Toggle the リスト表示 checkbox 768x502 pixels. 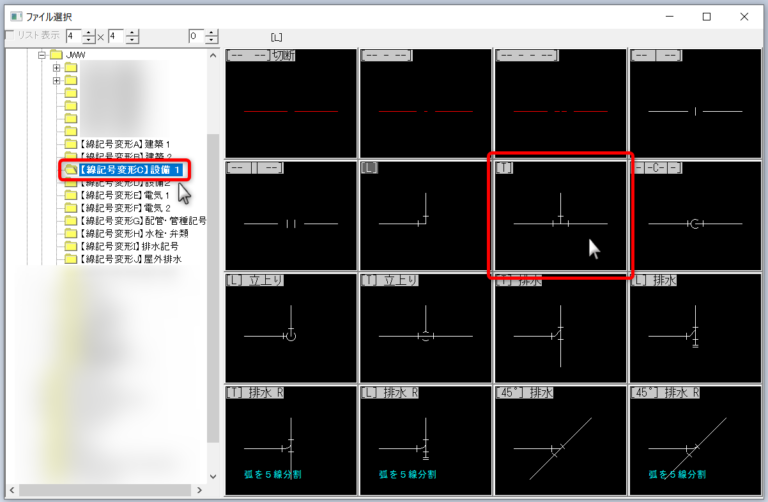point(10,35)
